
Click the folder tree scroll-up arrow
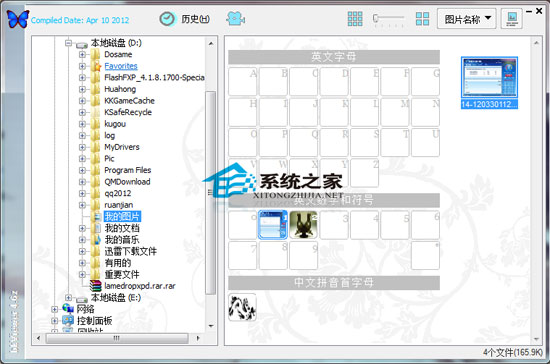point(211,43)
